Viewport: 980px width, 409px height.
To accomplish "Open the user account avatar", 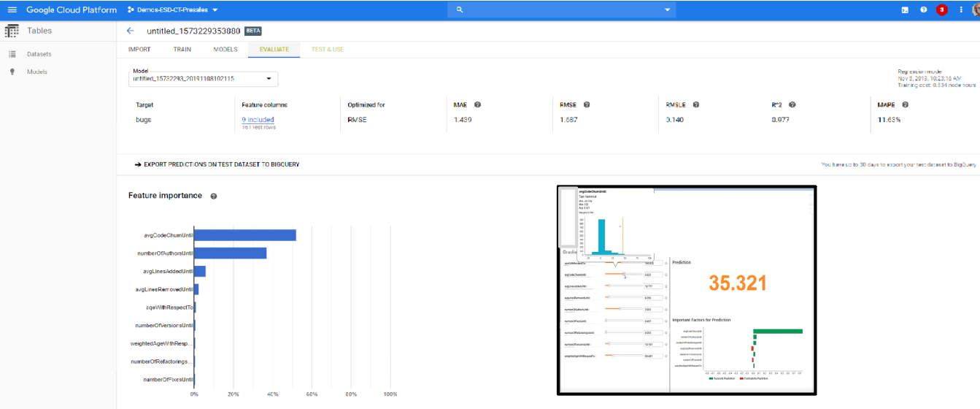I will (x=975, y=10).
